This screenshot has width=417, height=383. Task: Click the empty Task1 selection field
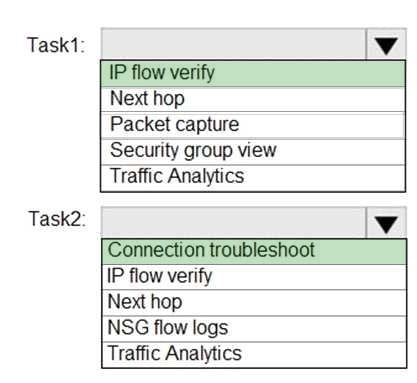point(233,45)
